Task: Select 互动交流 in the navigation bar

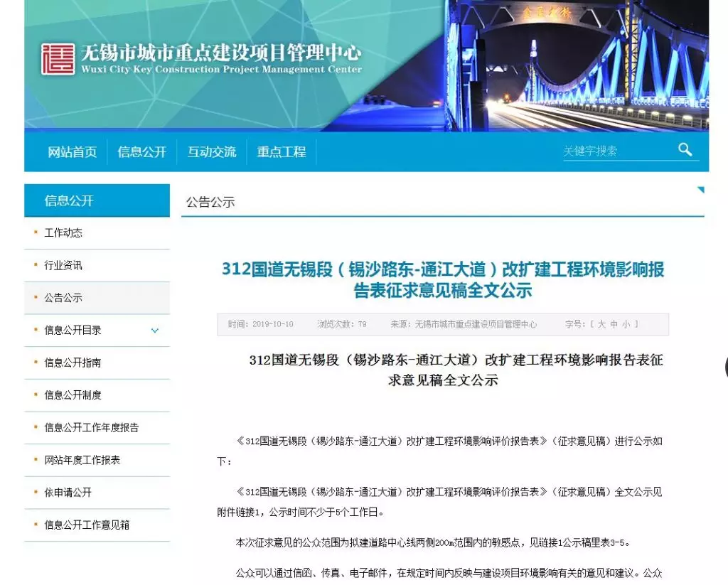Action: 211,152
